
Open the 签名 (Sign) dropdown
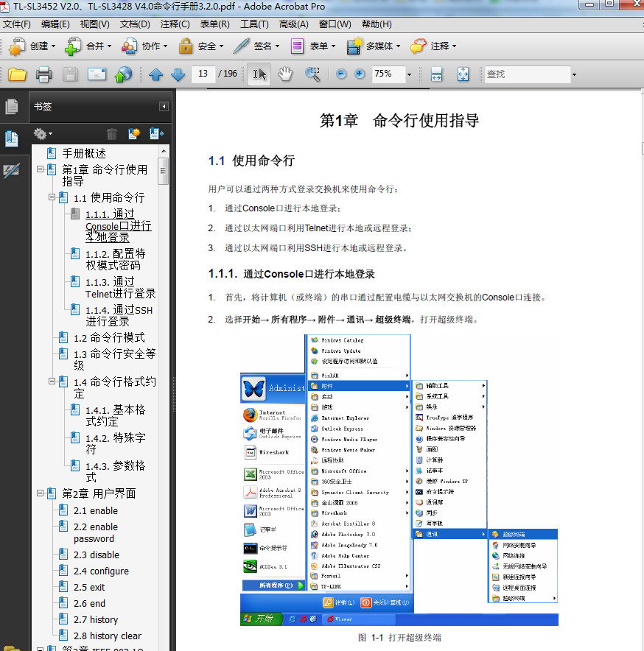click(256, 46)
